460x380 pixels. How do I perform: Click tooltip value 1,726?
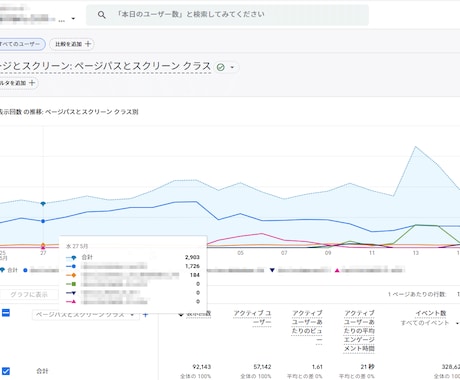pos(192,266)
